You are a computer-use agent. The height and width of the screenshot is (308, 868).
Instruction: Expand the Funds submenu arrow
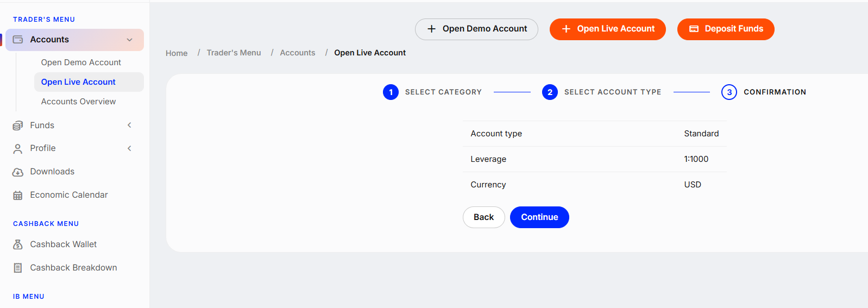point(129,125)
